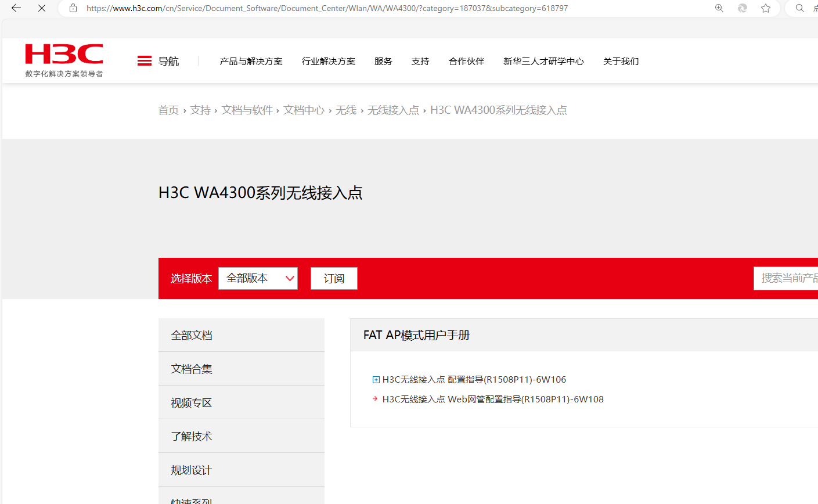Open the zoom magnifier icon in address bar
The width and height of the screenshot is (818, 504).
pos(719,8)
